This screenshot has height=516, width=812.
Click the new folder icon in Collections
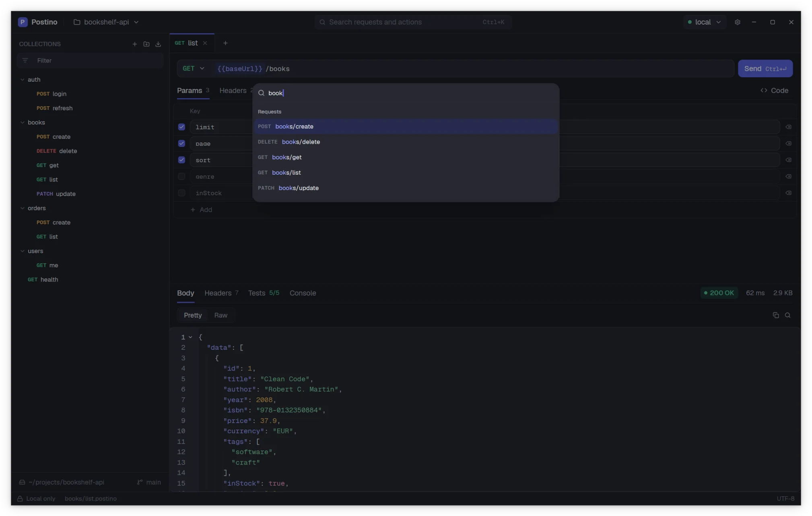(x=146, y=44)
